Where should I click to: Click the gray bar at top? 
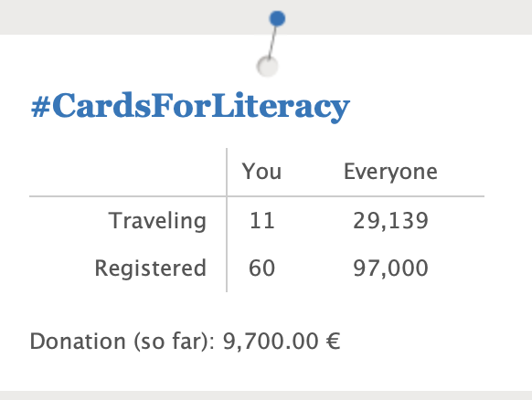(x=266, y=17)
